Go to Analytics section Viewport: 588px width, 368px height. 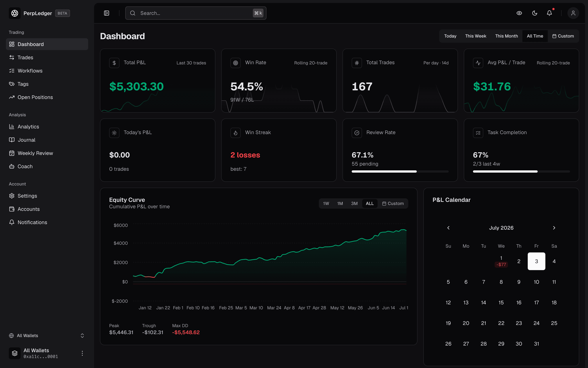pyautogui.click(x=47, y=127)
